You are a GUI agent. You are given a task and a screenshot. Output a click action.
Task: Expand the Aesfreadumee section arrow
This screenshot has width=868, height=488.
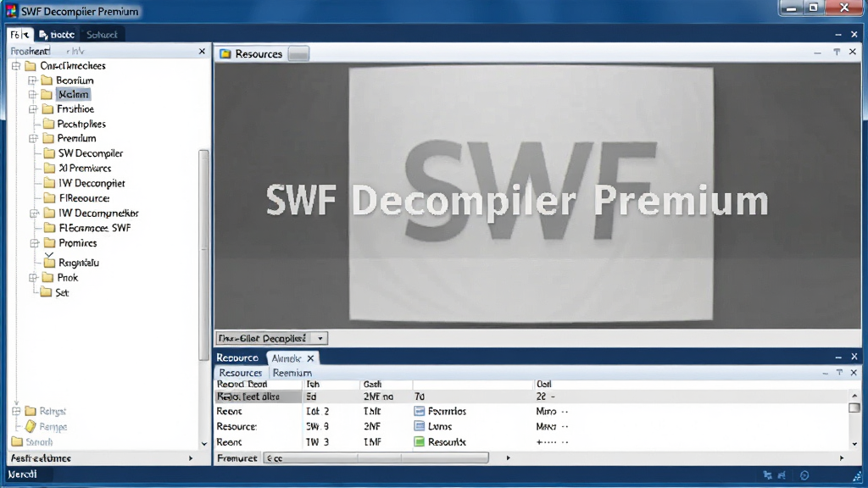click(x=191, y=458)
